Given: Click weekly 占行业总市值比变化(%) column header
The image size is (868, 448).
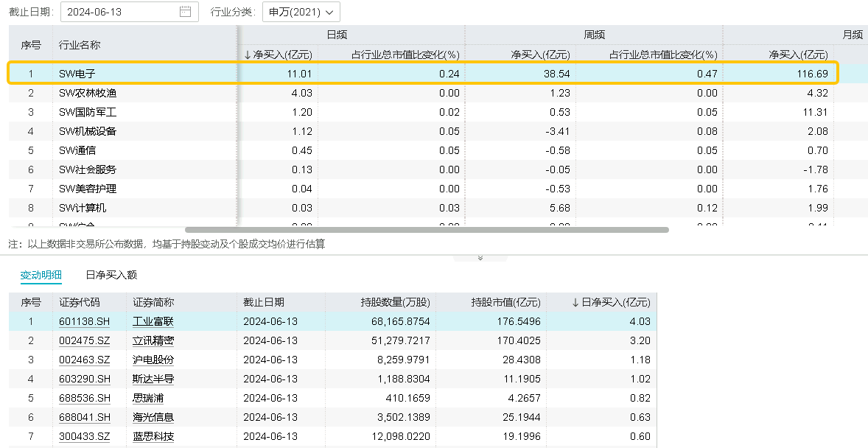Looking at the screenshot, I should 663,55.
